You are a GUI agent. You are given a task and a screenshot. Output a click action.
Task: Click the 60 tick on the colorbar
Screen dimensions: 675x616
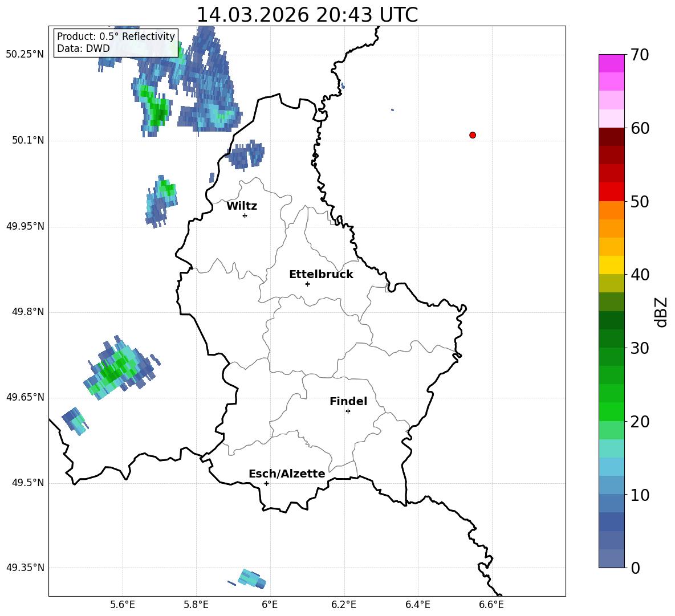click(x=640, y=128)
